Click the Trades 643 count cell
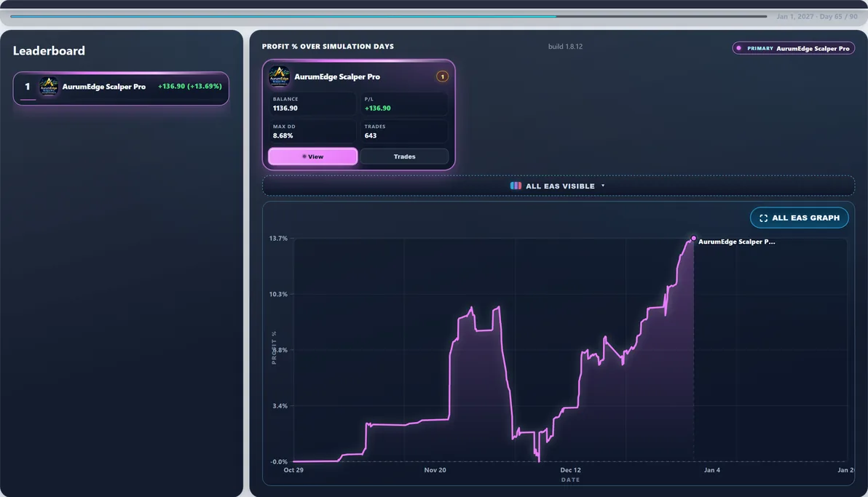 pyautogui.click(x=404, y=131)
